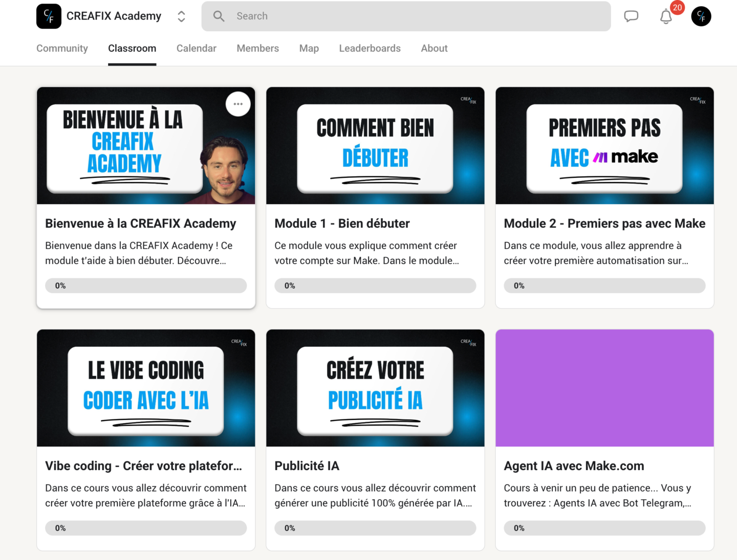The width and height of the screenshot is (737, 560).
Task: Click the Vibe coding course title
Action: [143, 466]
